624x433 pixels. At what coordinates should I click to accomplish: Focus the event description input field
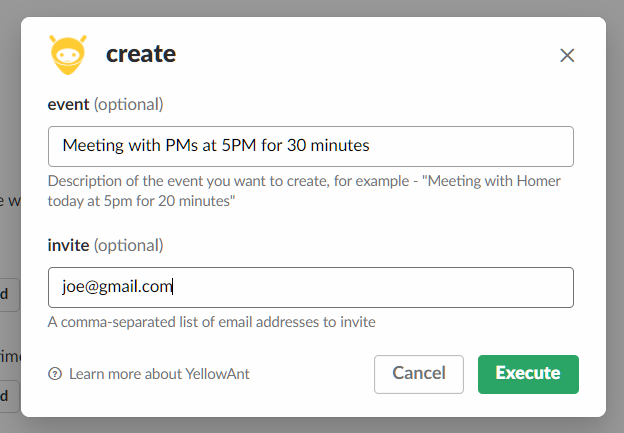click(x=310, y=146)
